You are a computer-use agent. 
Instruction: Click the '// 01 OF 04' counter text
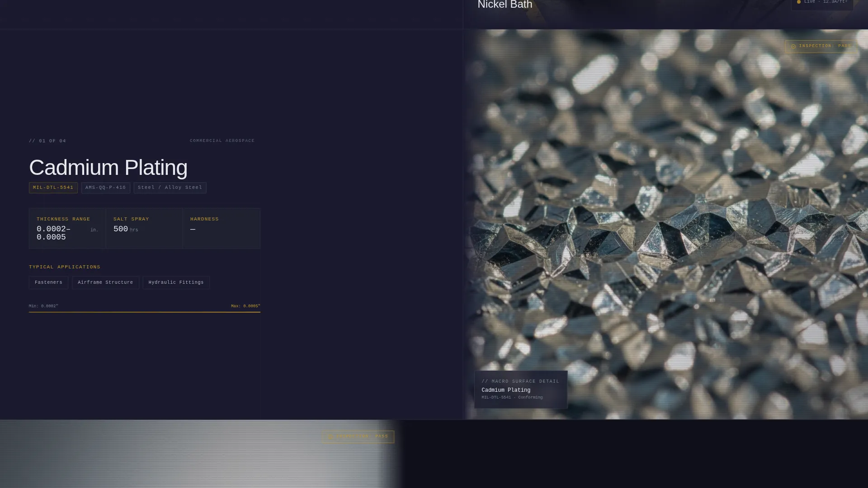(47, 141)
